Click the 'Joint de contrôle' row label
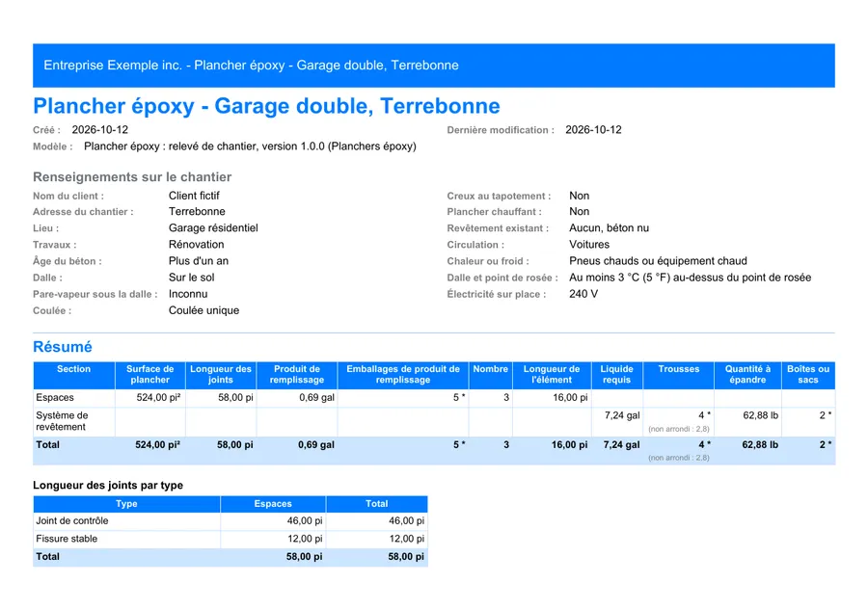Screen dimensions: 868x610 click(72, 521)
